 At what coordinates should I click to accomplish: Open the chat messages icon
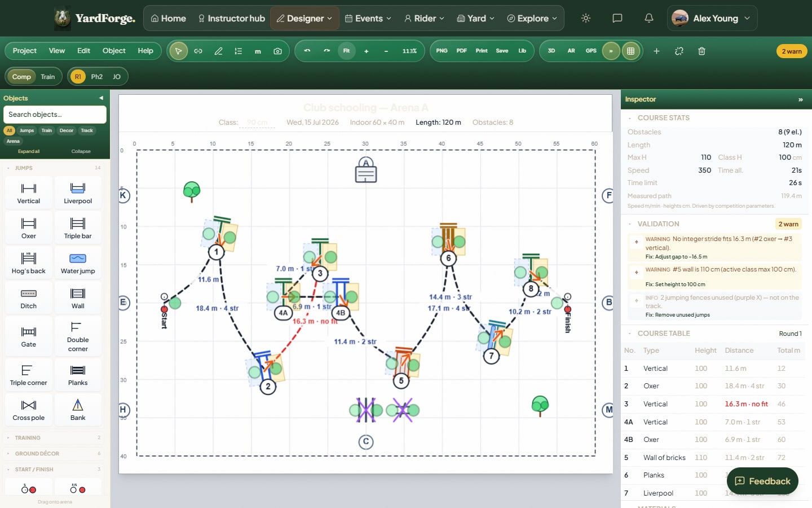click(617, 18)
